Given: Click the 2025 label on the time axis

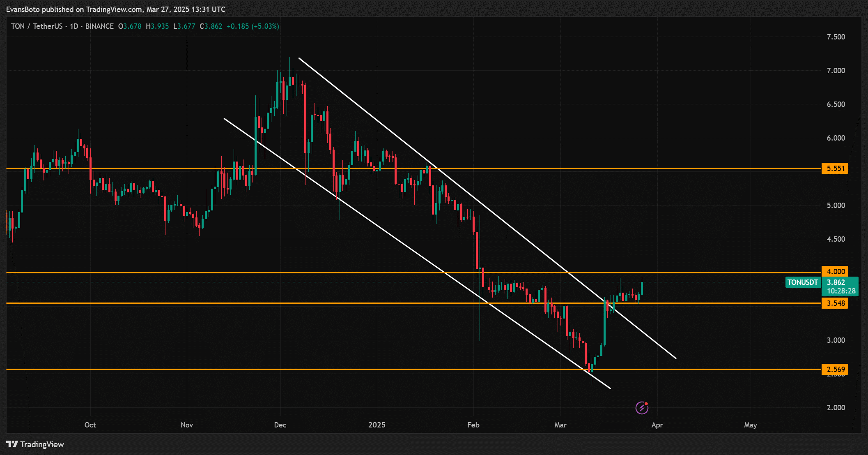Looking at the screenshot, I should point(377,425).
